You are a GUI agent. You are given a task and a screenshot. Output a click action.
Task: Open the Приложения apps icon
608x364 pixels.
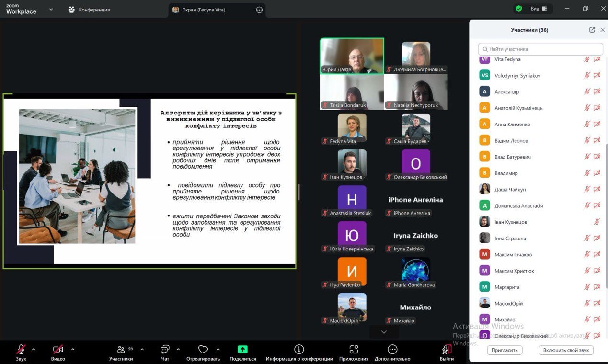click(354, 350)
